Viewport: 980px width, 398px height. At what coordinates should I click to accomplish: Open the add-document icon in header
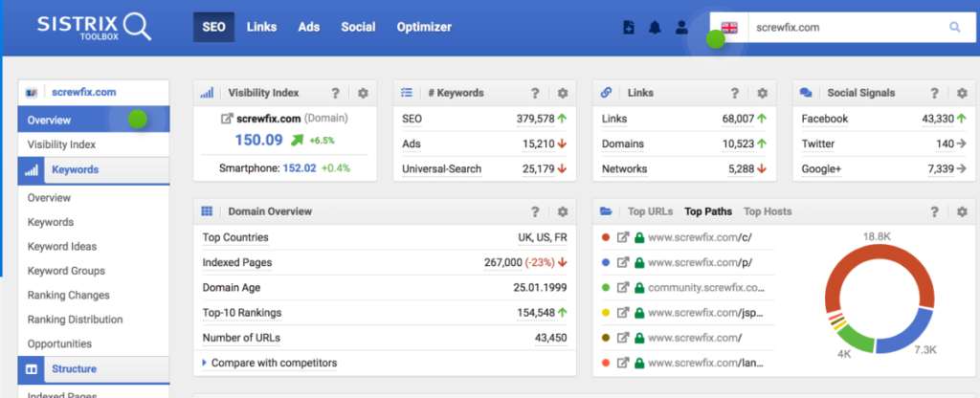629,28
